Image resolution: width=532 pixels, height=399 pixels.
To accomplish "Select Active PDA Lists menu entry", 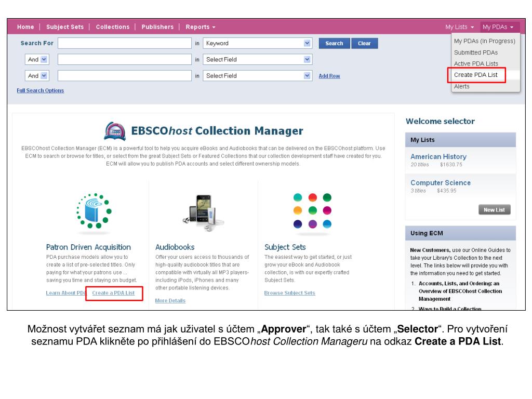I will (476, 64).
